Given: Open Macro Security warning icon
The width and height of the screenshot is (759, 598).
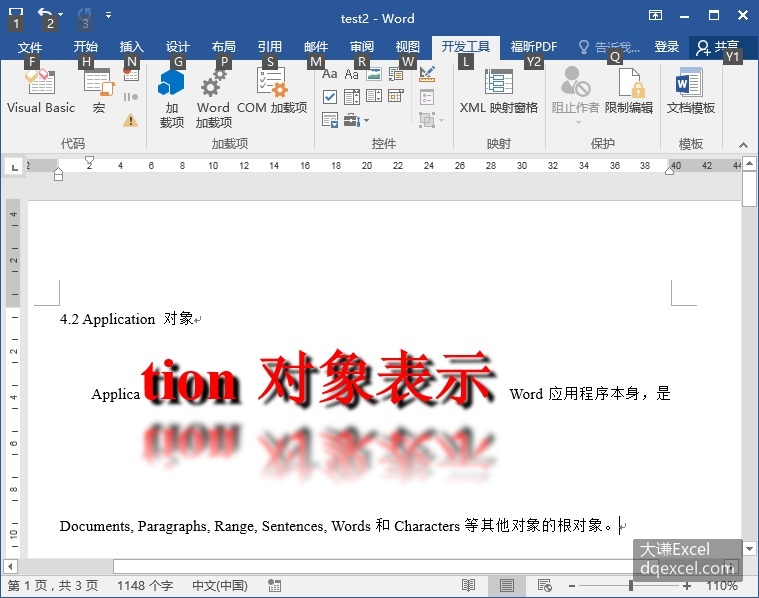Looking at the screenshot, I should click(x=131, y=120).
